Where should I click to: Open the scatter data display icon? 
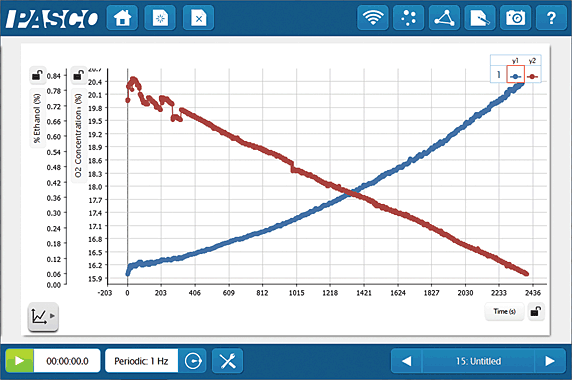click(408, 18)
